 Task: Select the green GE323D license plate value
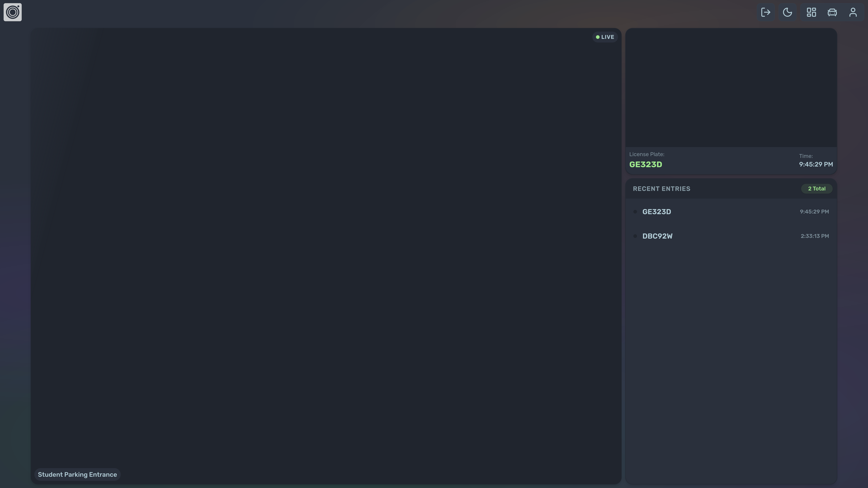(x=646, y=165)
